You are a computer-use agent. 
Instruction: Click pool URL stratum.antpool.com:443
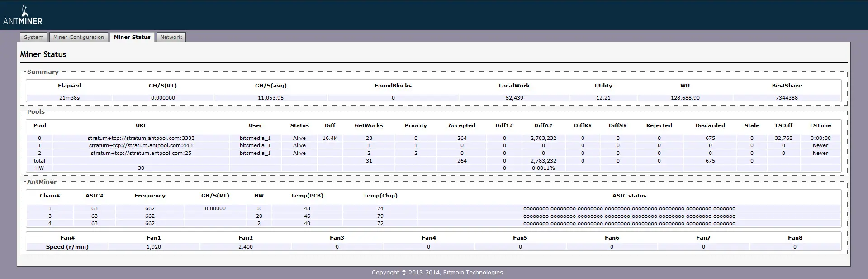point(141,145)
